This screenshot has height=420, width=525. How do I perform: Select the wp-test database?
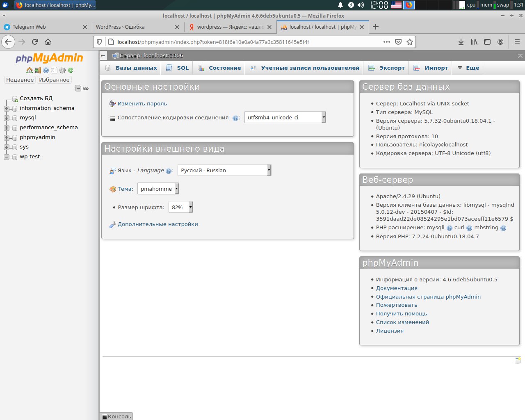pyautogui.click(x=30, y=157)
